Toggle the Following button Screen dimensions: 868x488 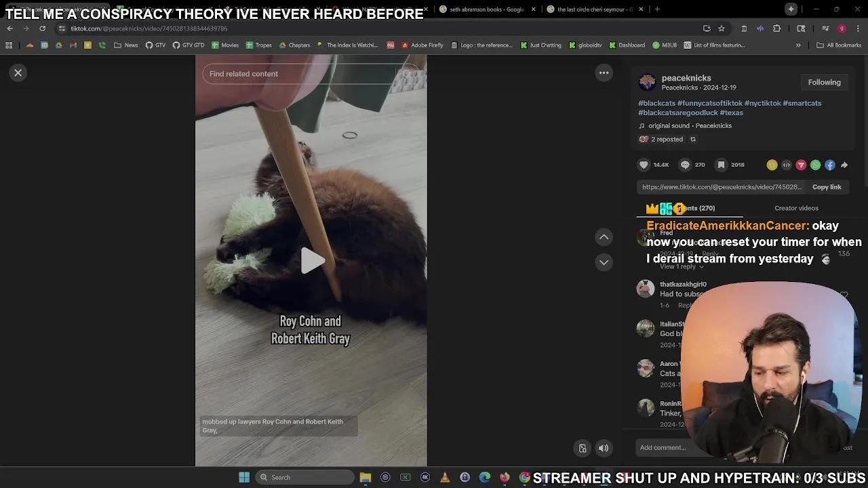point(824,82)
